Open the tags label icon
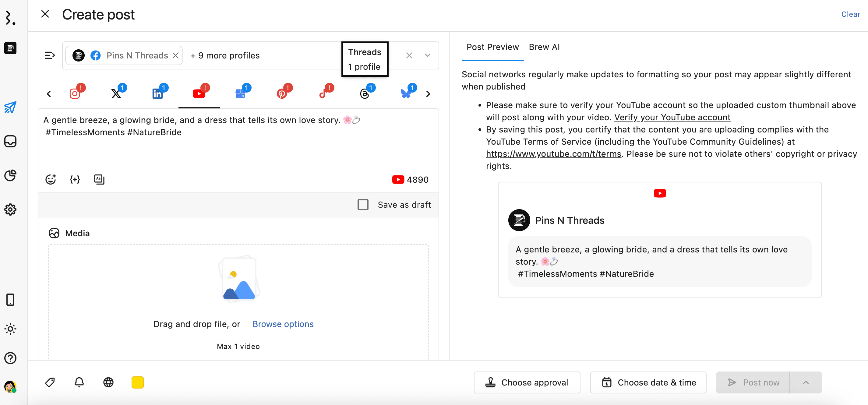 (50, 382)
